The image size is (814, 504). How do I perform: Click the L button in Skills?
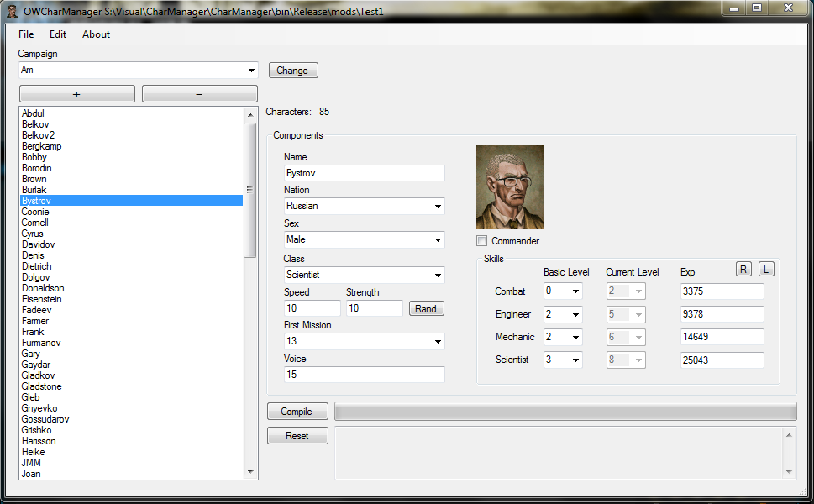coord(766,270)
